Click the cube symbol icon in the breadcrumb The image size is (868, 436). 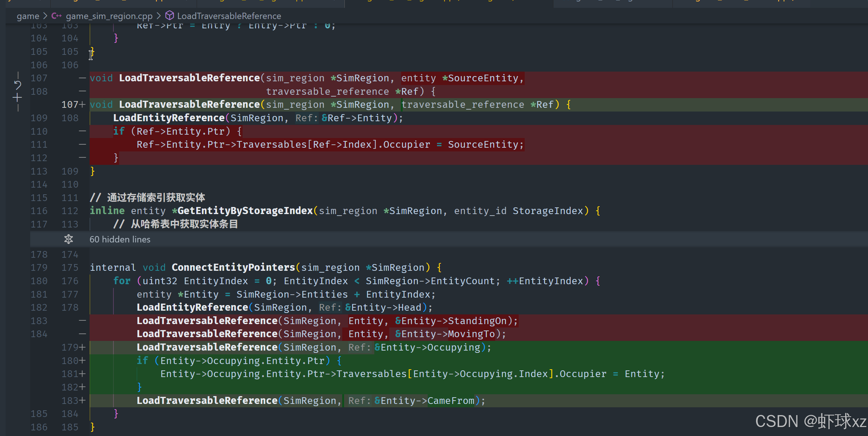point(169,16)
